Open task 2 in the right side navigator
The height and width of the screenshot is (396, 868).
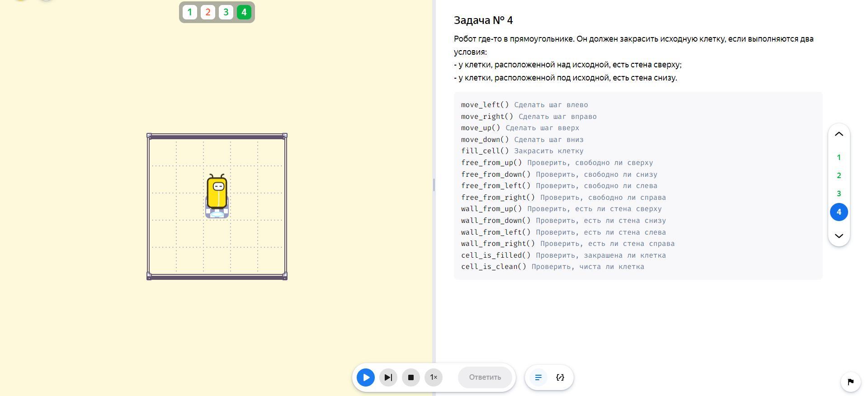[839, 176]
